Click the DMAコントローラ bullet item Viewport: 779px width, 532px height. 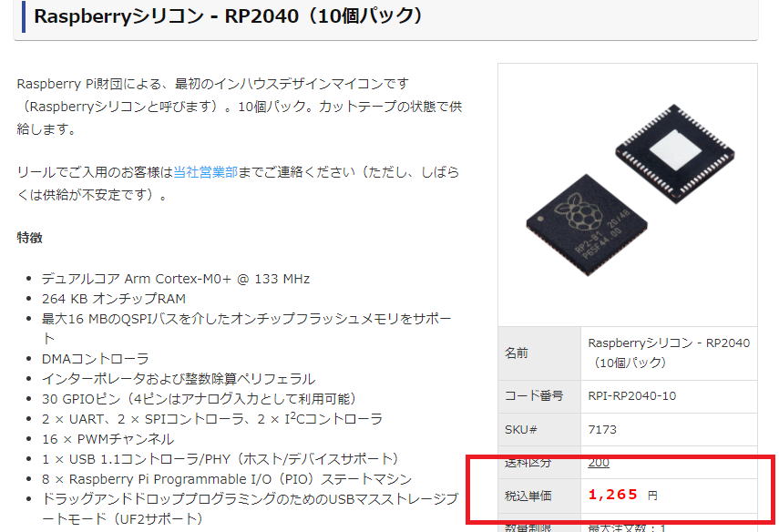pos(96,359)
